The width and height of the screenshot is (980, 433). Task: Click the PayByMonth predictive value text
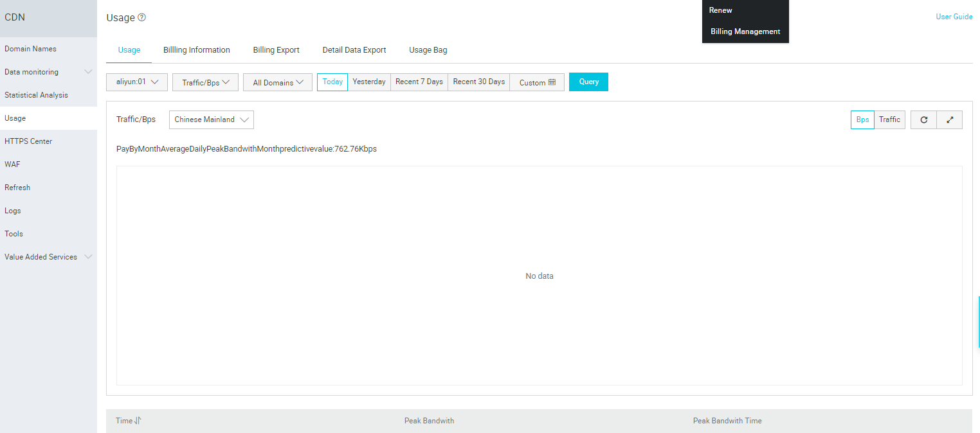tap(246, 149)
